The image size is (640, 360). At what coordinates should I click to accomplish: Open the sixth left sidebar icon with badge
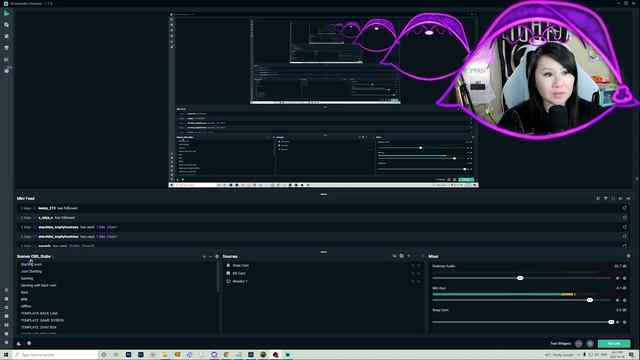pyautogui.click(x=6, y=71)
